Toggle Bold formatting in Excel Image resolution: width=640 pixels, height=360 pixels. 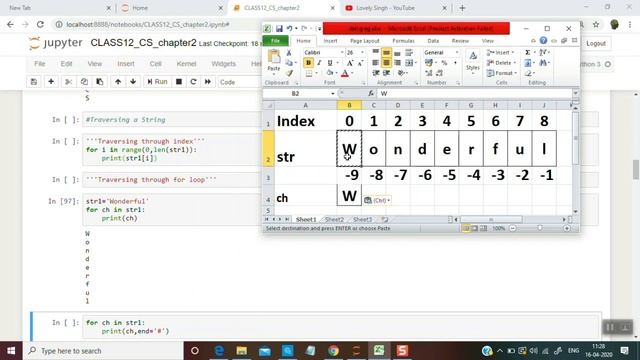308,63
